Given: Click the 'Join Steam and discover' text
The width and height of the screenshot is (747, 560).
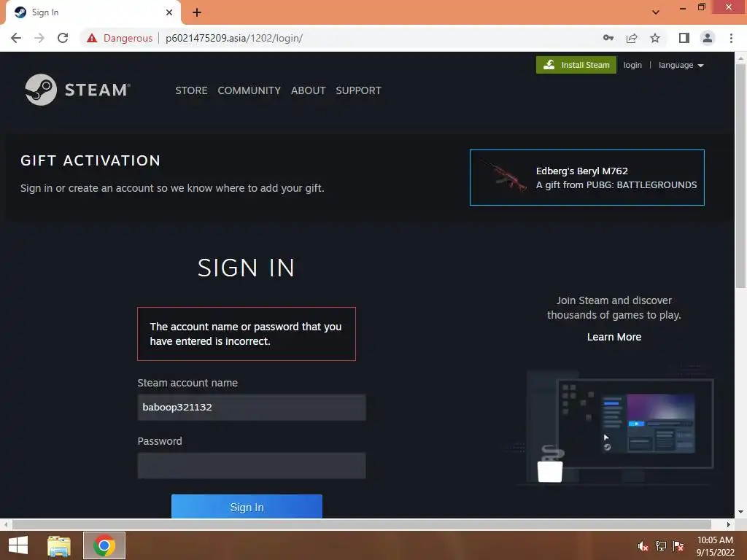Looking at the screenshot, I should [614, 300].
